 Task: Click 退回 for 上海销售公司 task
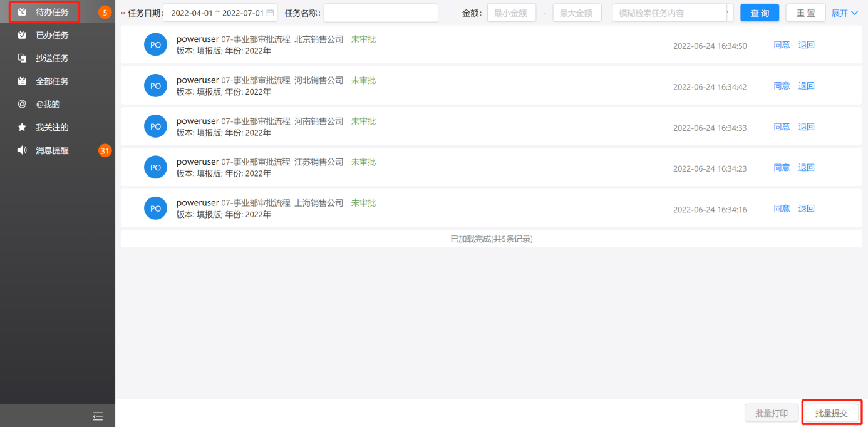point(806,208)
